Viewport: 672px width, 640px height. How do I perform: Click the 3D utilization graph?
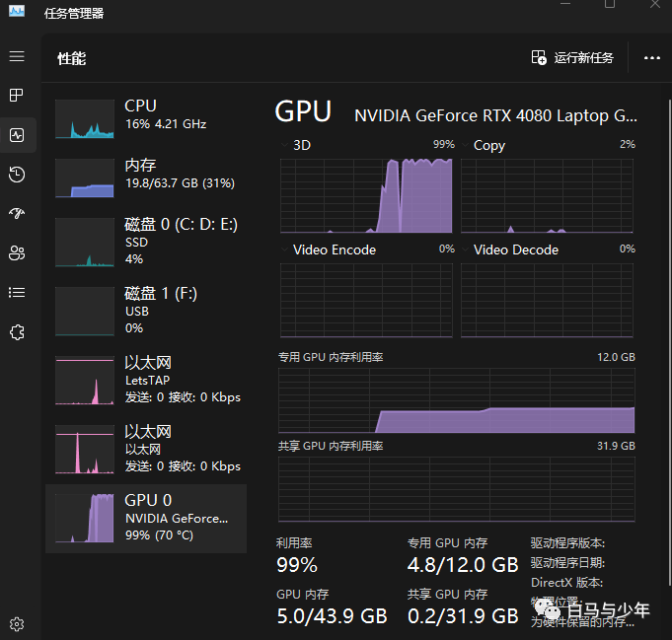pos(366,196)
